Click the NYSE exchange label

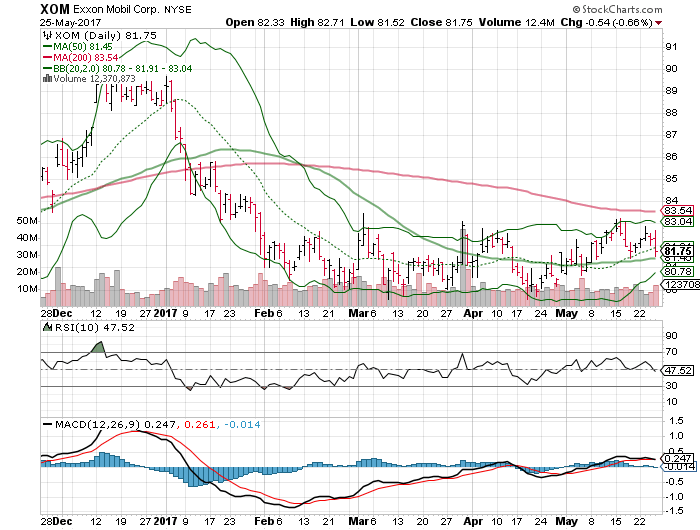177,9
